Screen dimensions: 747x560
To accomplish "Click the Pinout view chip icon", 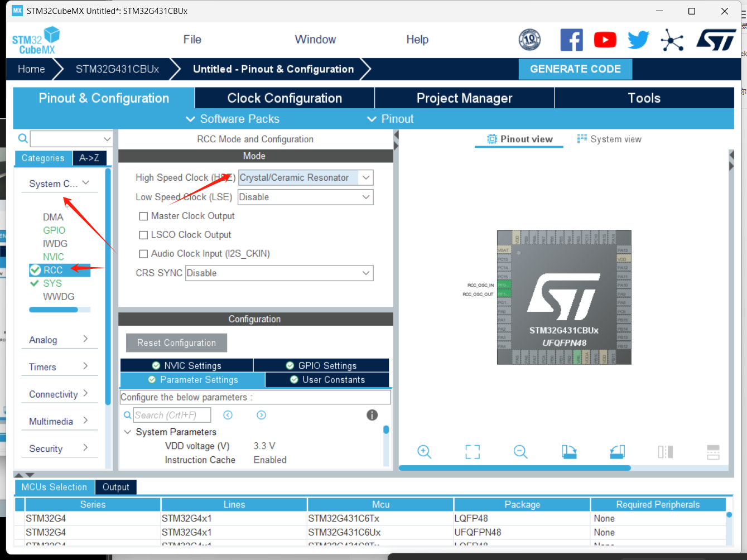I will pyautogui.click(x=491, y=139).
